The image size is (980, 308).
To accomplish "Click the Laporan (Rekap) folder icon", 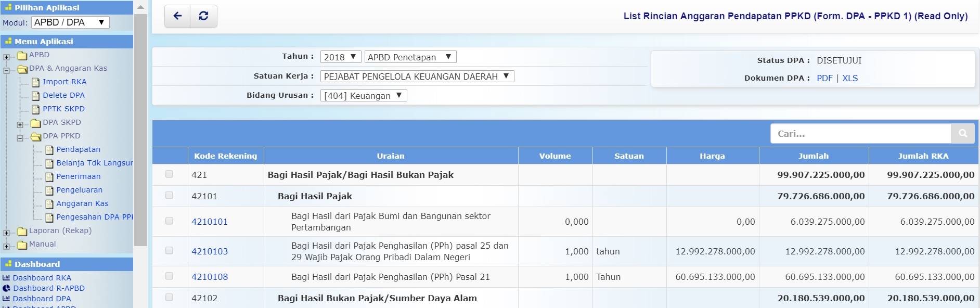I will (22, 231).
